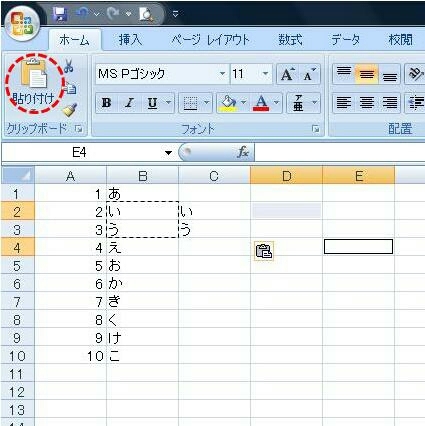This screenshot has width=425, height=426.
Task: Toggle Top Align vertical alignment
Action: (344, 74)
